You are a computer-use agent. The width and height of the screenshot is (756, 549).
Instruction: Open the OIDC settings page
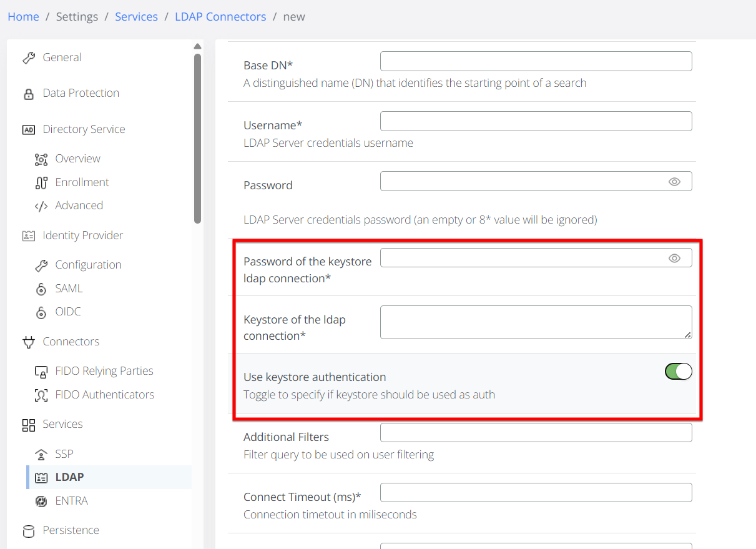67,312
